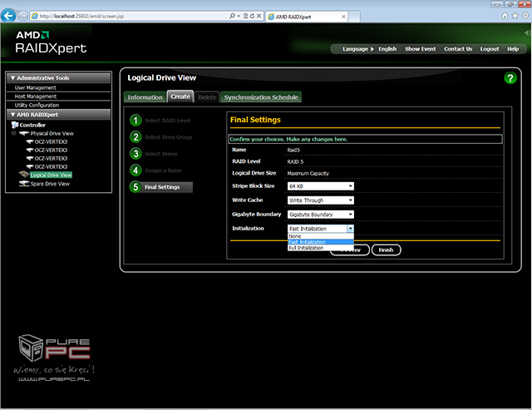532x410 pixels.
Task: Click the step 1 Select RAID Level circle
Action: coord(135,121)
